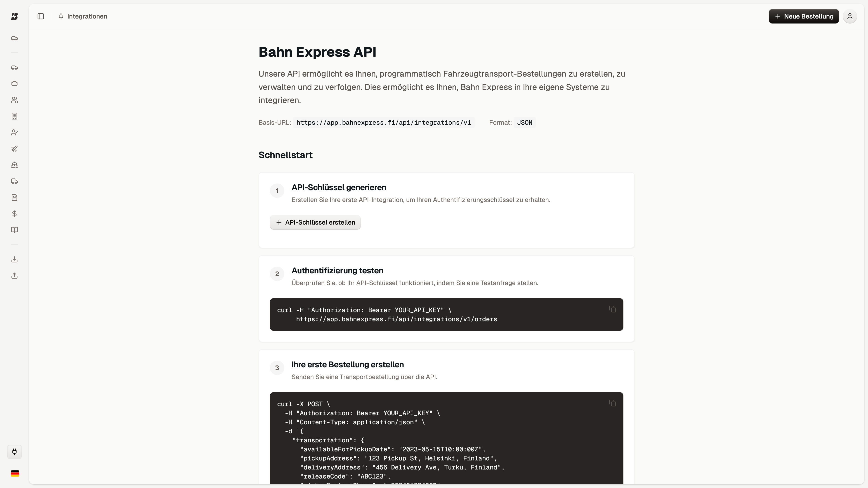The image size is (868, 488).
Task: Open the billing dollar icon
Action: (14, 213)
